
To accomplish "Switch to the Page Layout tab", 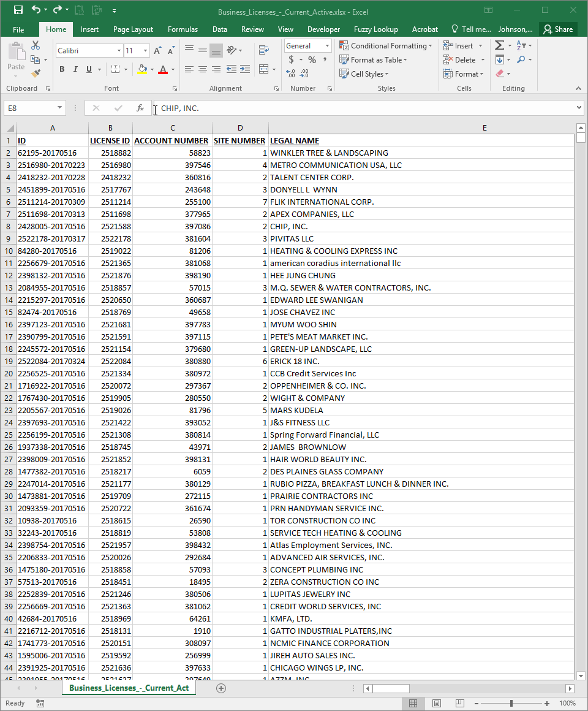I will [133, 29].
